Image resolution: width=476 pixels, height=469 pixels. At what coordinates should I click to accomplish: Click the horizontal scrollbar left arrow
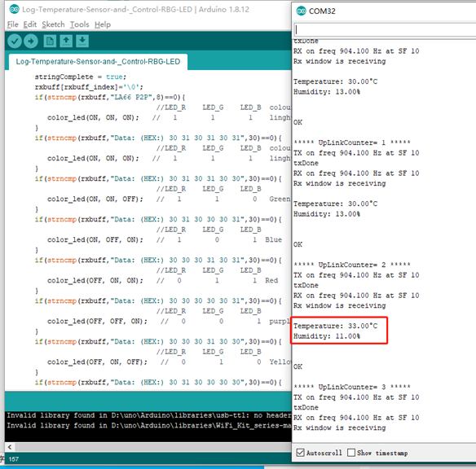pos(10,447)
